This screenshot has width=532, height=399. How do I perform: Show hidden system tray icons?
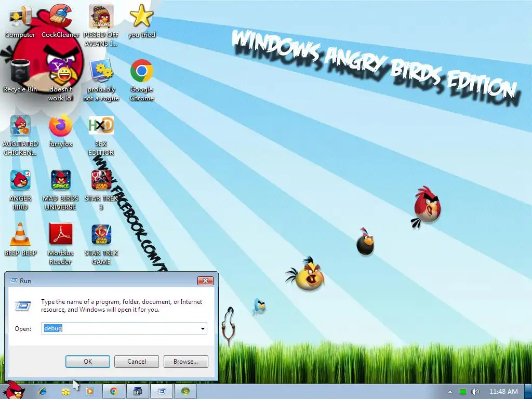pyautogui.click(x=450, y=392)
